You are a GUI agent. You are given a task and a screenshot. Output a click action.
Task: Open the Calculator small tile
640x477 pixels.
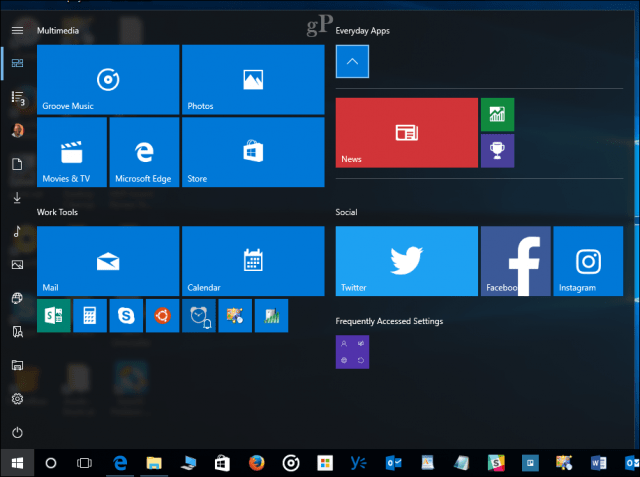(x=90, y=316)
